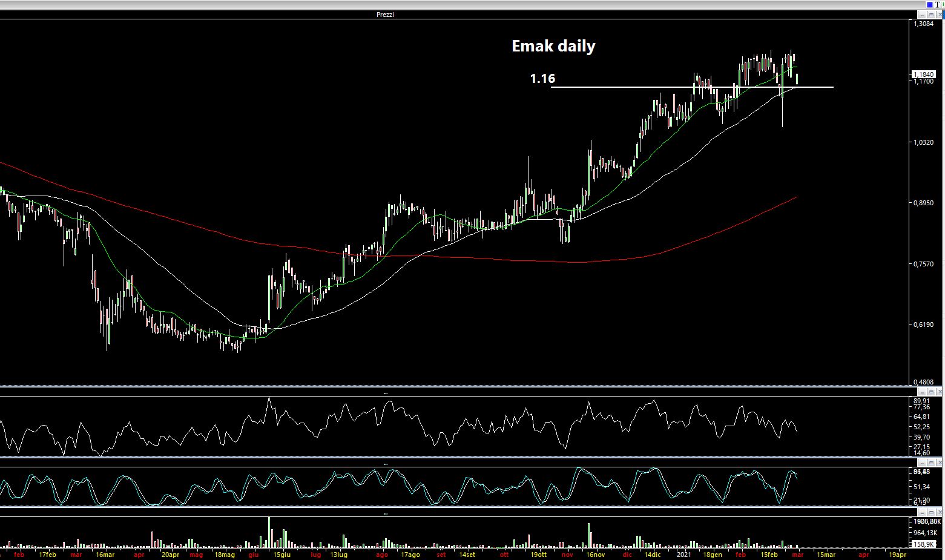Viewport: 945px width, 560px height.
Task: Click the 15mar date label
Action: [x=826, y=555]
